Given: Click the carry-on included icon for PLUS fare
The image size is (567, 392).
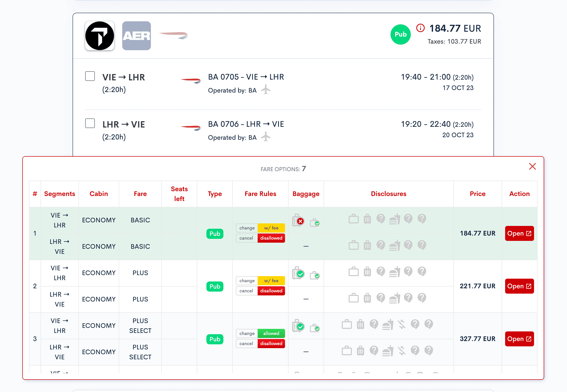Looking at the screenshot, I should 315,275.
